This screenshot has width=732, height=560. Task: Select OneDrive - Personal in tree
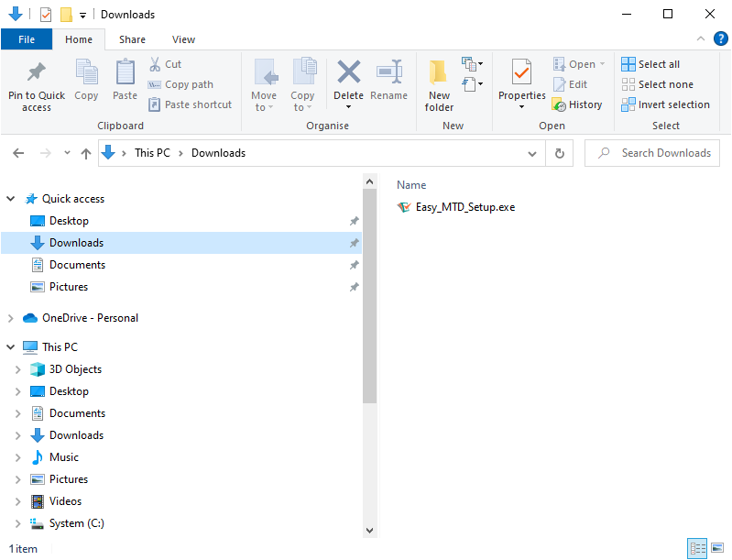coord(90,318)
